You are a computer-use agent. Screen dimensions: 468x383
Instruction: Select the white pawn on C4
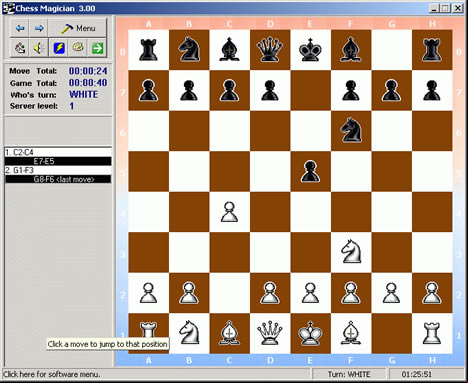point(229,212)
